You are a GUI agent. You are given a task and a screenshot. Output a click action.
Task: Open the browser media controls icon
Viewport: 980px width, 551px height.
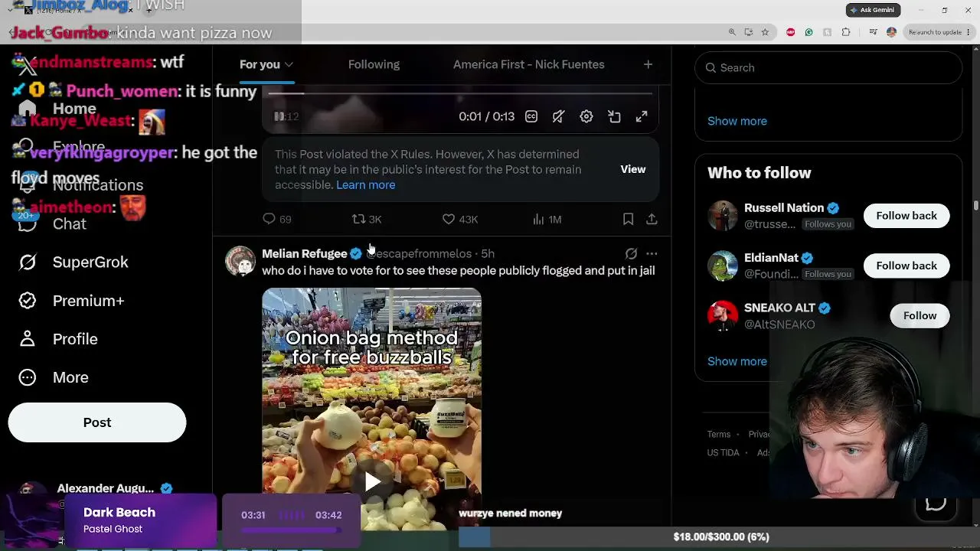873,32
